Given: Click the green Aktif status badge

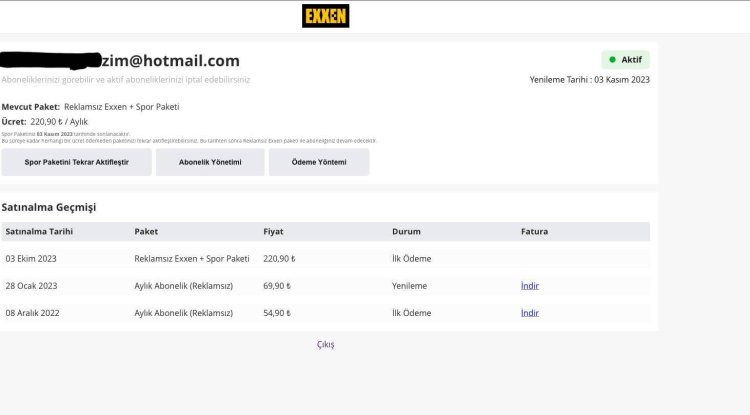Looking at the screenshot, I should coord(625,60).
